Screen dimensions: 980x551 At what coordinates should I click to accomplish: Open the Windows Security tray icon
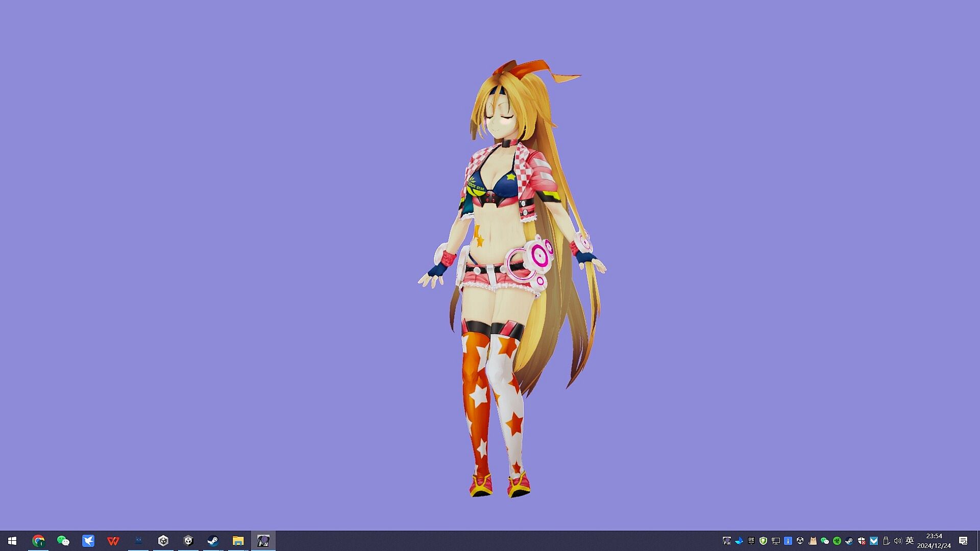862,541
